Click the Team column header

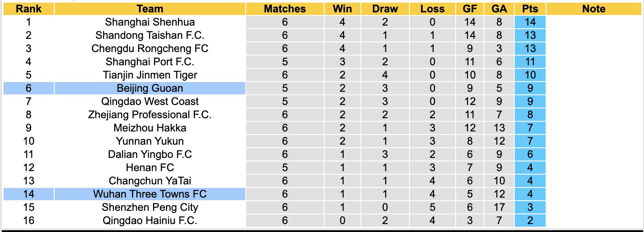point(150,9)
